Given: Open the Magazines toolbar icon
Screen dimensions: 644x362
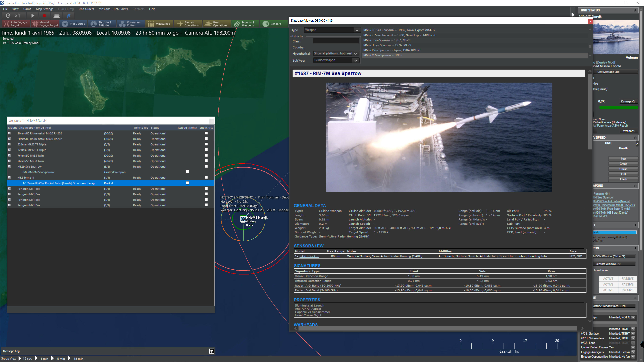Looking at the screenshot, I should [151, 24].
